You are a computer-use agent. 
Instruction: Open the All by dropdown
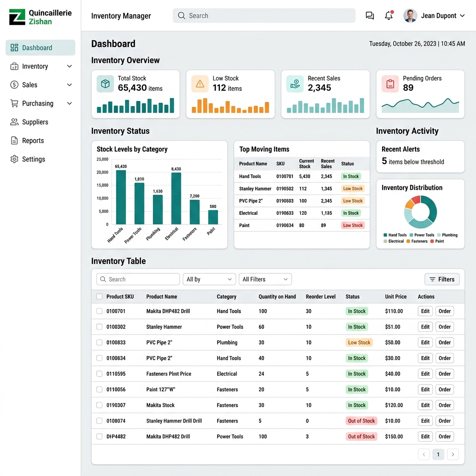point(209,279)
